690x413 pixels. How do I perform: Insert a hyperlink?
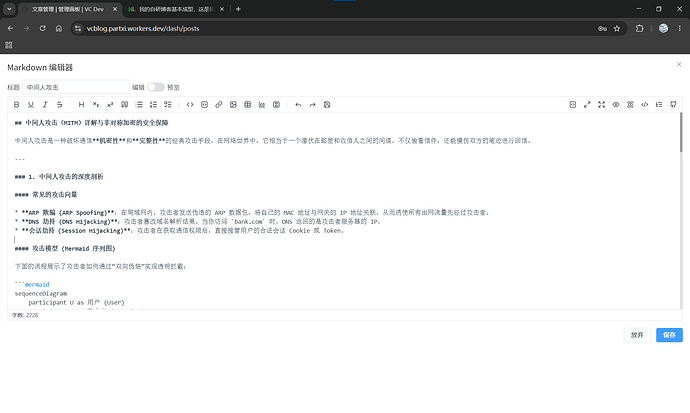219,105
